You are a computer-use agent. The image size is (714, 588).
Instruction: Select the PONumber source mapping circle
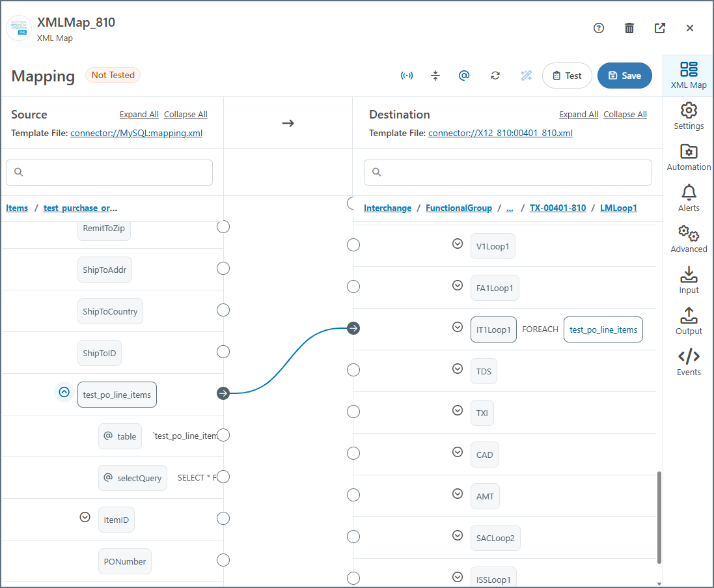pyautogui.click(x=223, y=560)
